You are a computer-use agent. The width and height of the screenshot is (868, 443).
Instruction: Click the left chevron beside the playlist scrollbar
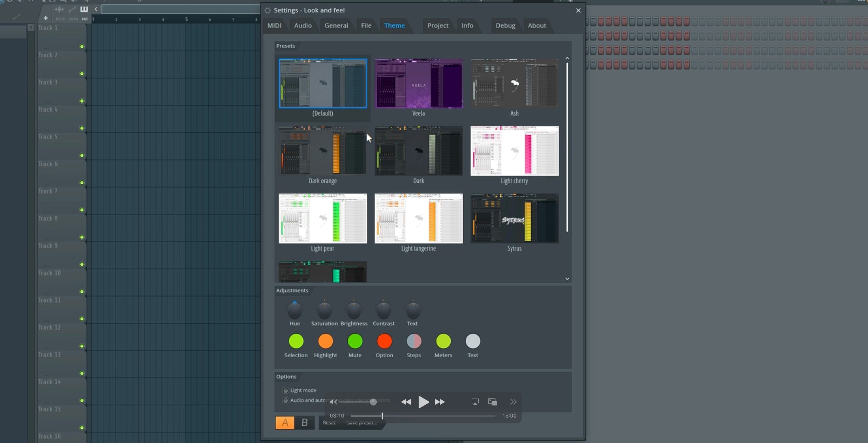96,9
